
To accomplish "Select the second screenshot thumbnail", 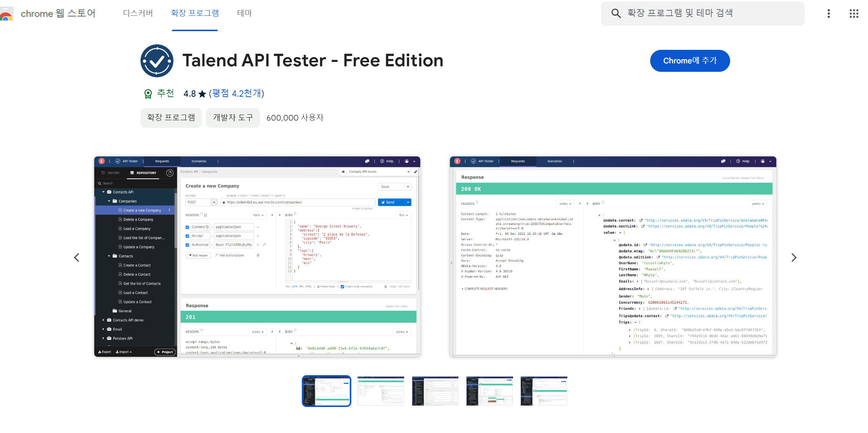I will [381, 391].
